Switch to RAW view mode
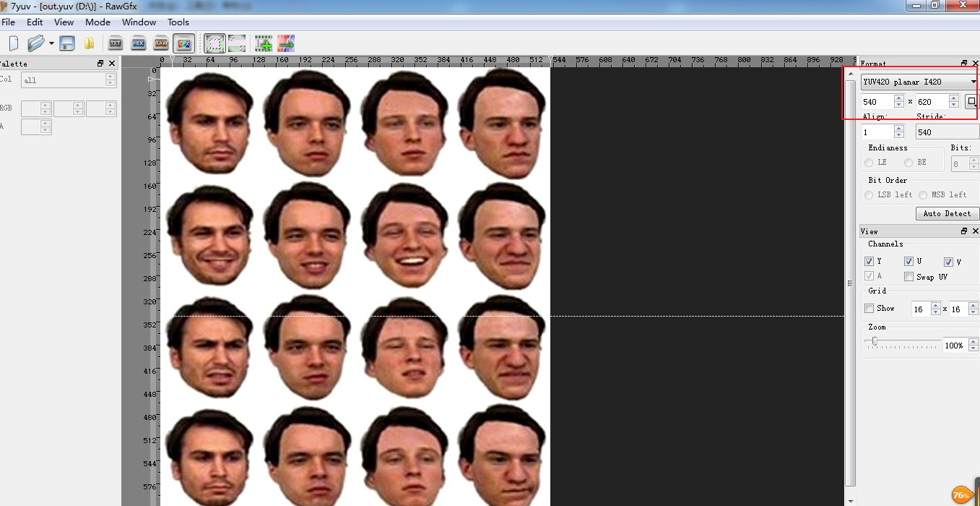This screenshot has width=980, height=506. click(x=161, y=43)
